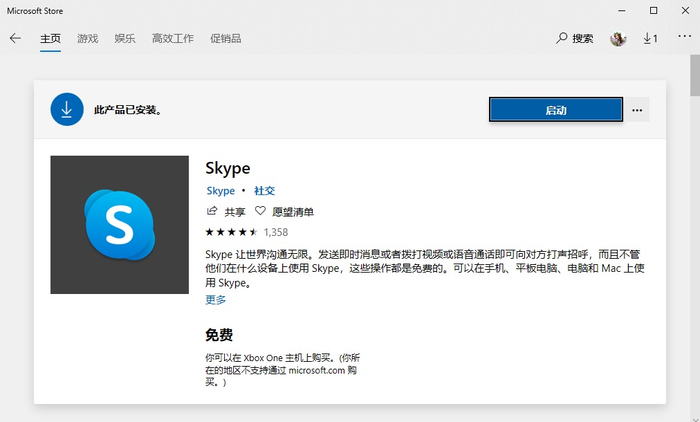The width and height of the screenshot is (700, 422).
Task: Switch to the 主页 tab
Action: pyautogui.click(x=50, y=39)
